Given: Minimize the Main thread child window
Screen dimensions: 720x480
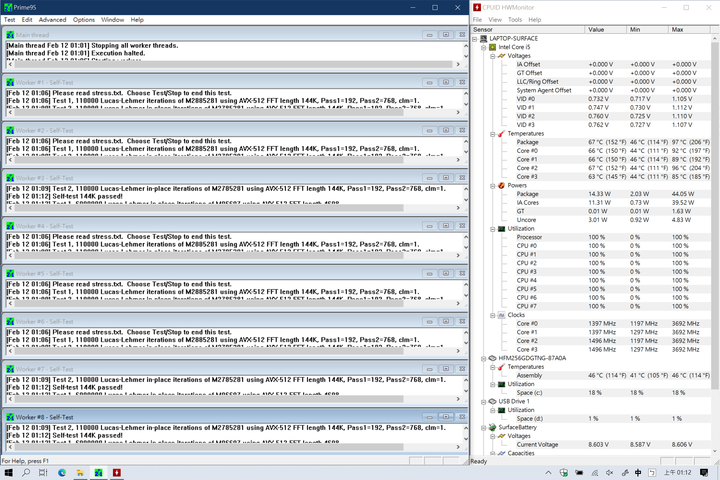Looking at the screenshot, I should (x=429, y=35).
